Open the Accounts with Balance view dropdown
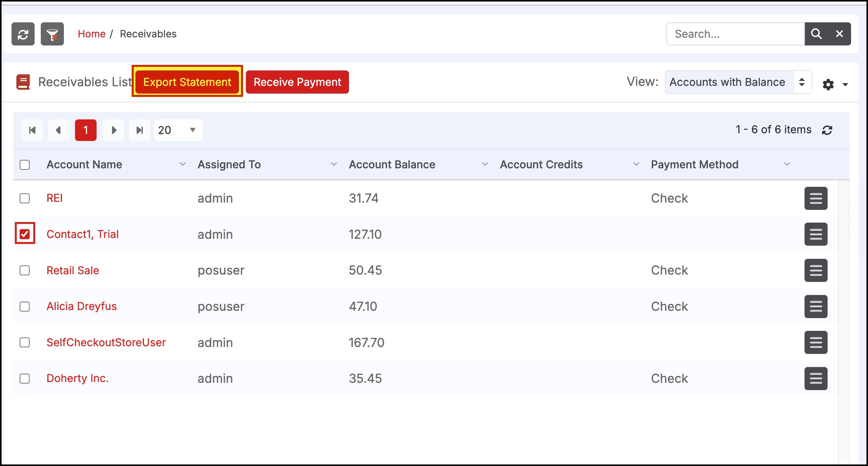Viewport: 868px width, 466px height. pyautogui.click(x=738, y=82)
